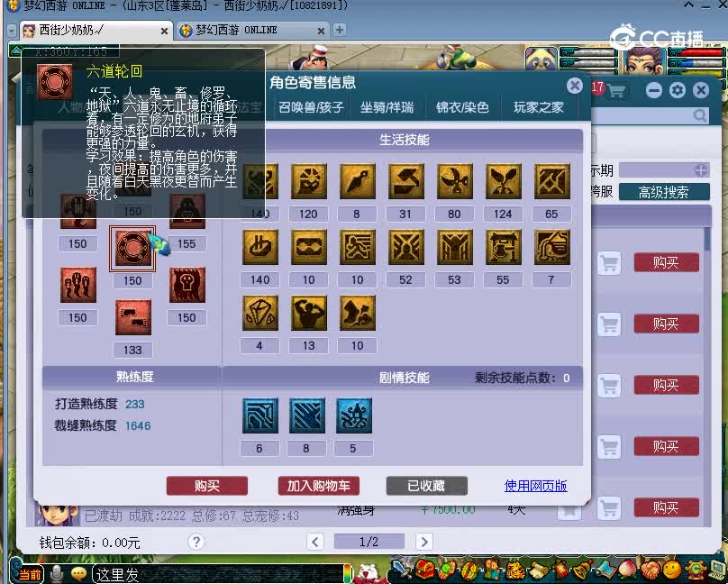Click the 已收藏 button

coord(427,486)
